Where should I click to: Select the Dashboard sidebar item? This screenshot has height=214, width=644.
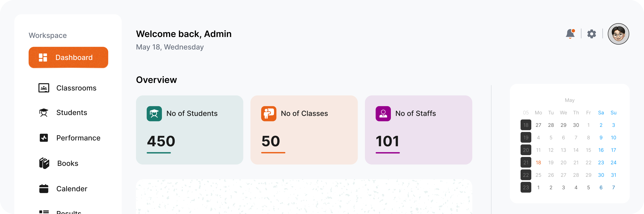(x=68, y=57)
